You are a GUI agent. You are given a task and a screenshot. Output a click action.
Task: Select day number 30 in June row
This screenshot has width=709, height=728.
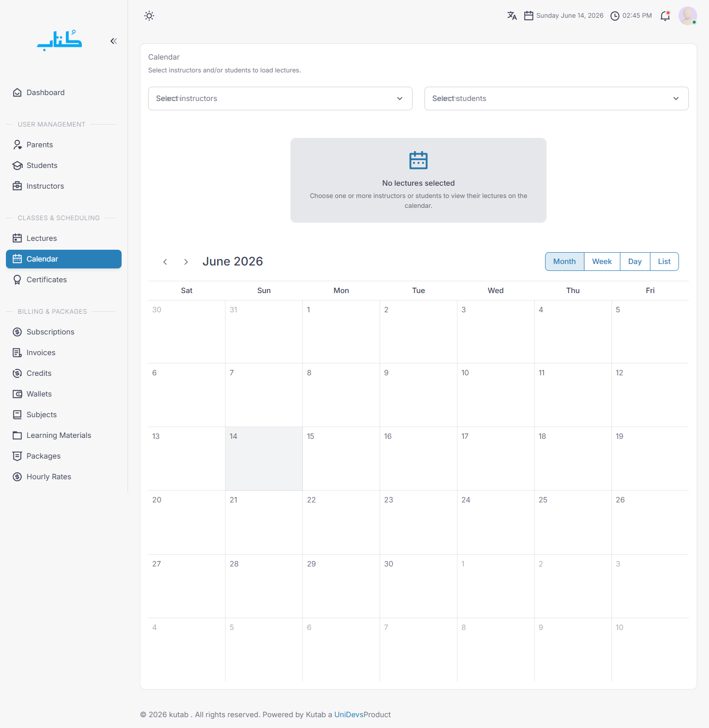coord(389,564)
